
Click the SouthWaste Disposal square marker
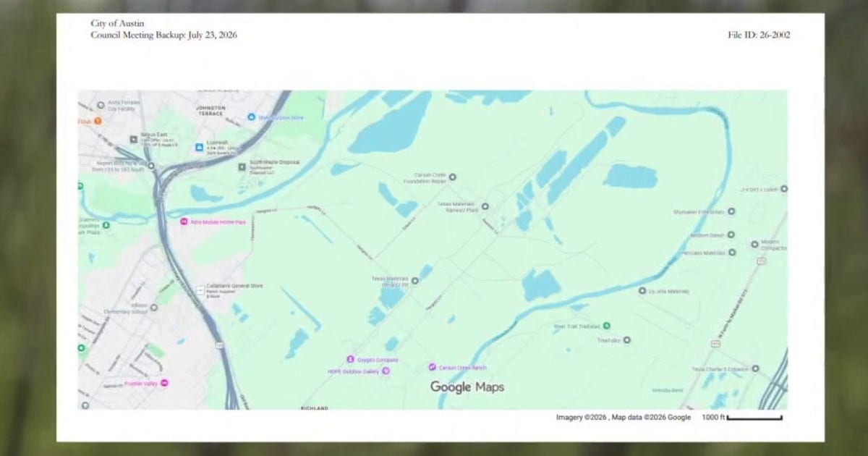pos(242,167)
